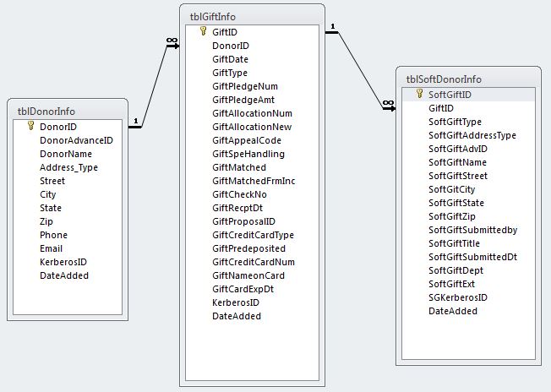Select DonorID field in tblDonorInfo
The width and height of the screenshot is (551, 392).
(68, 127)
